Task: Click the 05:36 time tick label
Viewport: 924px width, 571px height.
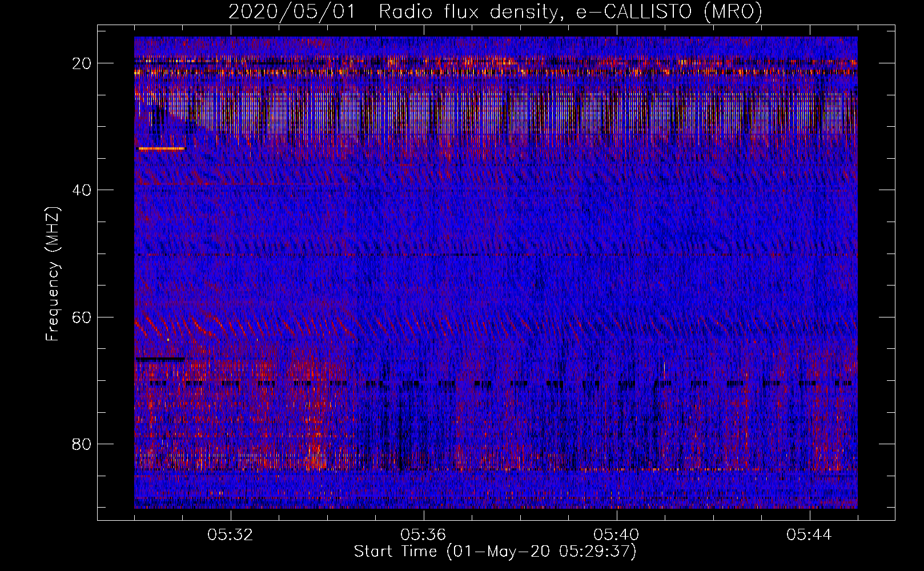Action: coord(423,535)
